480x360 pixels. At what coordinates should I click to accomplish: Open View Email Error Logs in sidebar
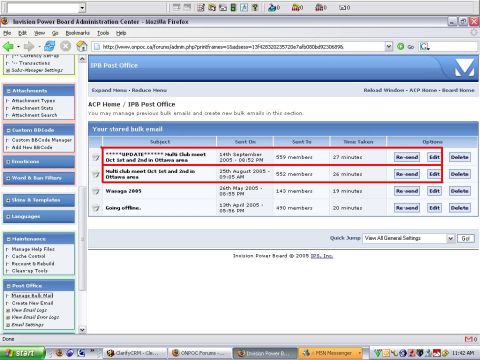tap(35, 317)
